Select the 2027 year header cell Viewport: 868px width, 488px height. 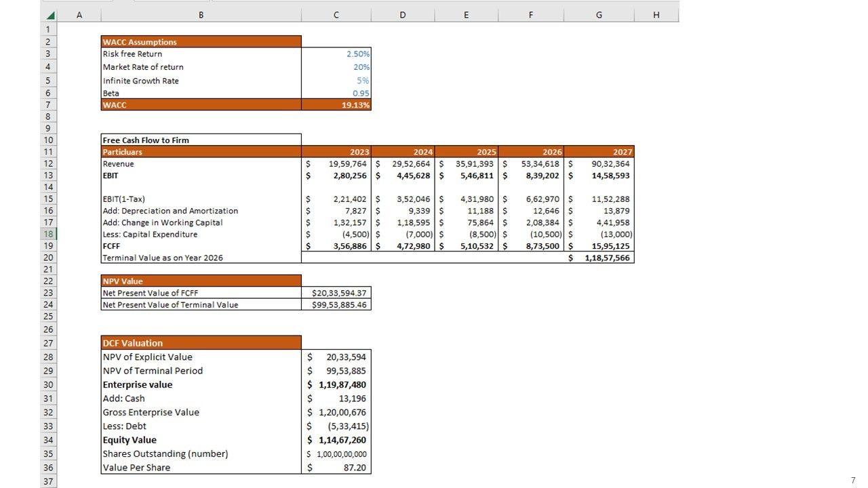point(598,152)
